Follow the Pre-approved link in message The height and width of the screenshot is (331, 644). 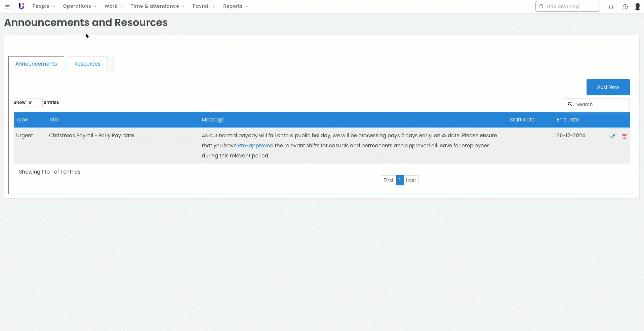pos(255,146)
